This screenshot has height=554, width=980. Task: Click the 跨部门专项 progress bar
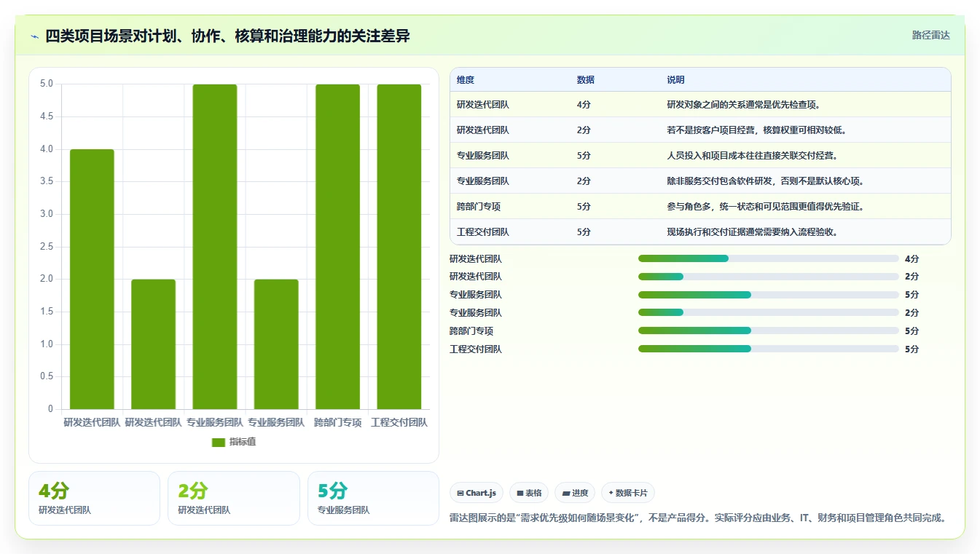769,331
